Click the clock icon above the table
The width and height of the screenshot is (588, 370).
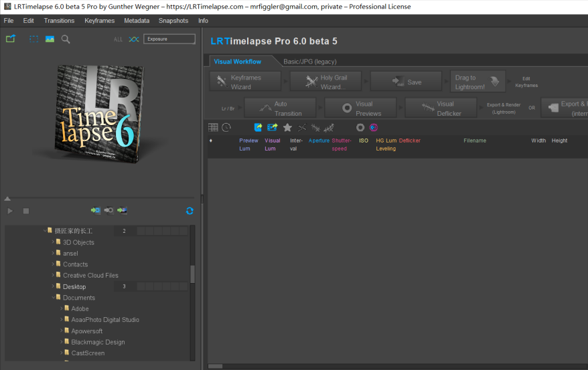tap(226, 127)
